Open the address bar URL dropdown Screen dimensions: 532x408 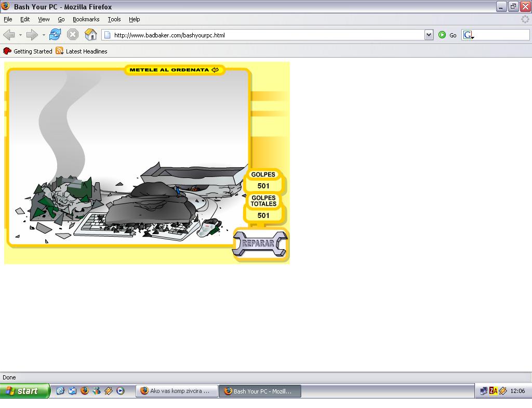429,35
